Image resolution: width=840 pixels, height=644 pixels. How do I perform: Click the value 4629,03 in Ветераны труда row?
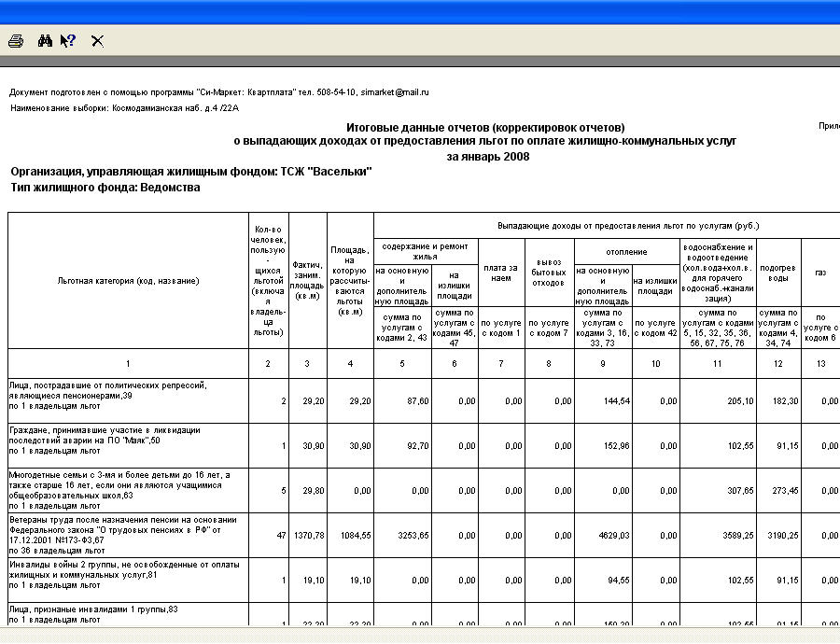pyautogui.click(x=614, y=535)
